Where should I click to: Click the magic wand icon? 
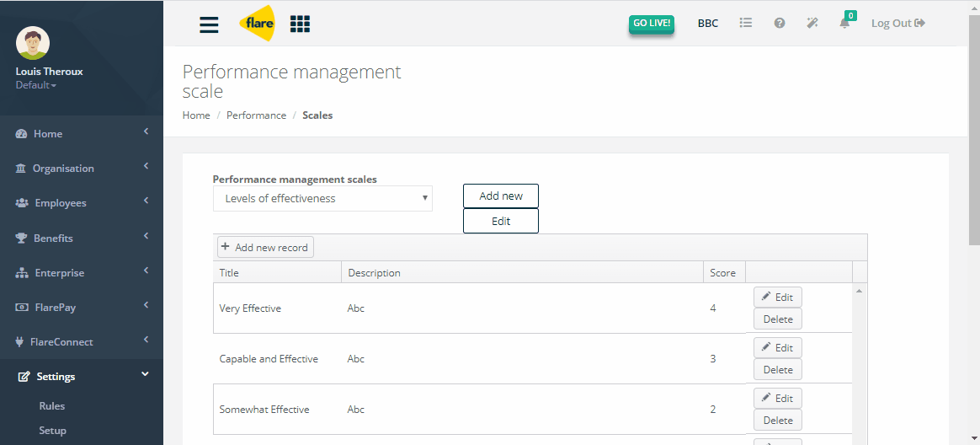(812, 23)
